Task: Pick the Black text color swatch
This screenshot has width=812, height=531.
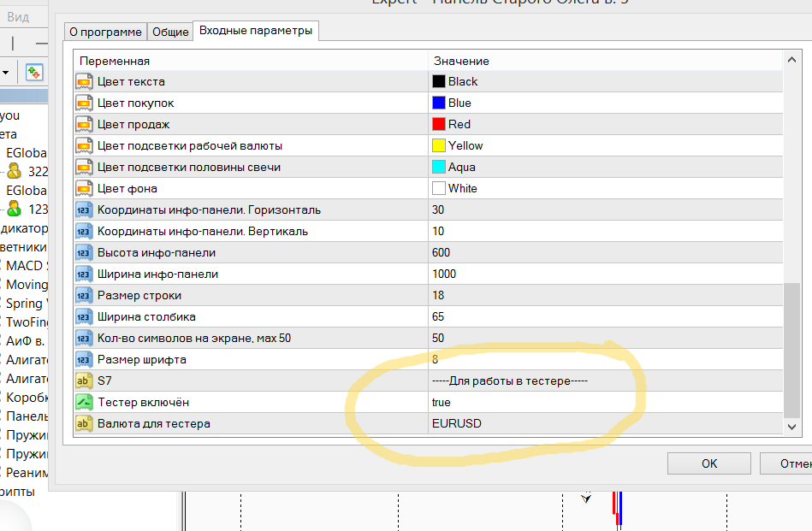Action: pos(439,82)
